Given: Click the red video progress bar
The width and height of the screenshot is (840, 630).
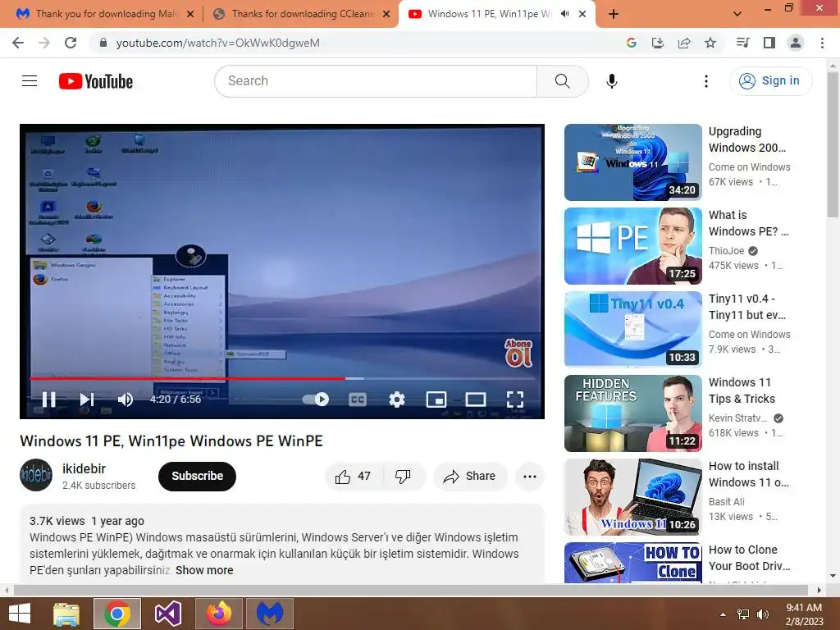Looking at the screenshot, I should tap(187, 378).
